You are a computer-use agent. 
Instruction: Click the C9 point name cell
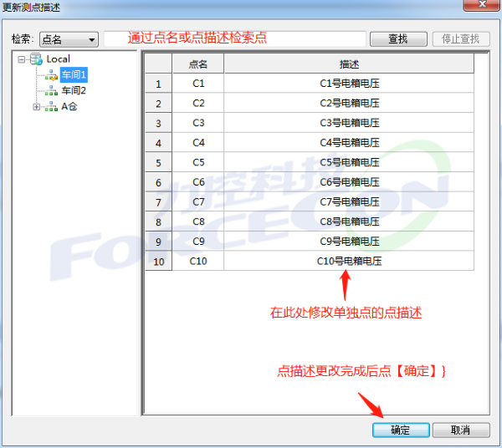(x=197, y=242)
